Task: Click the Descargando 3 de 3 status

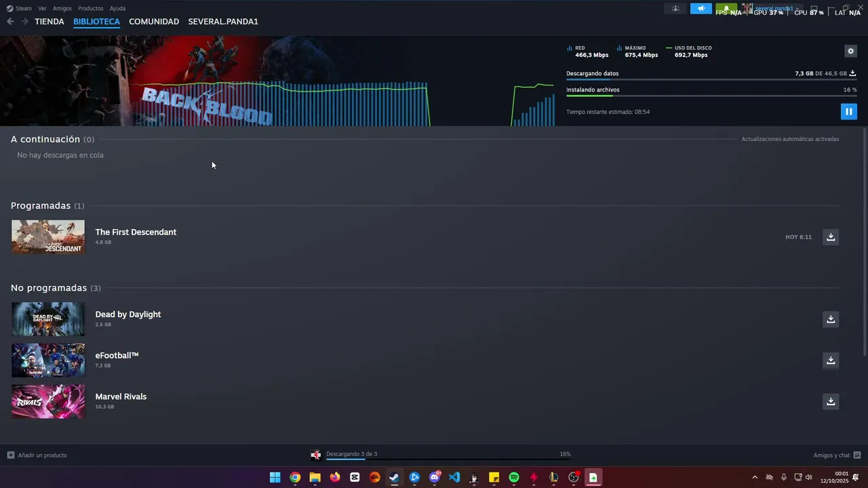Action: [351, 454]
